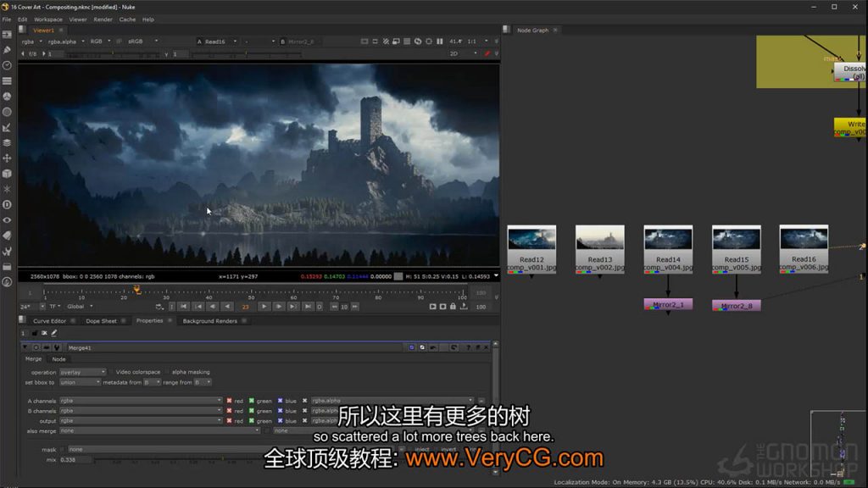The width and height of the screenshot is (868, 488).
Task: Select the Mirror2_8 node
Action: tap(737, 305)
